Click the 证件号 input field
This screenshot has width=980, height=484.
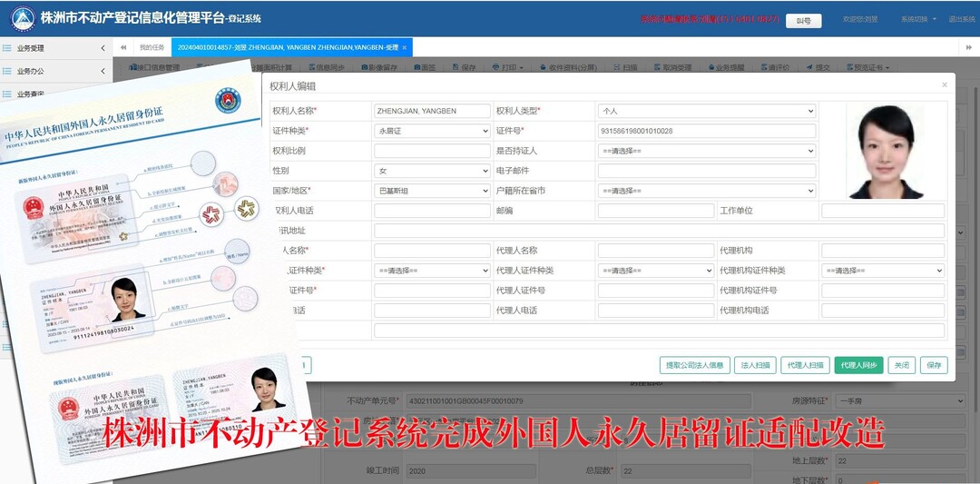tap(706, 131)
